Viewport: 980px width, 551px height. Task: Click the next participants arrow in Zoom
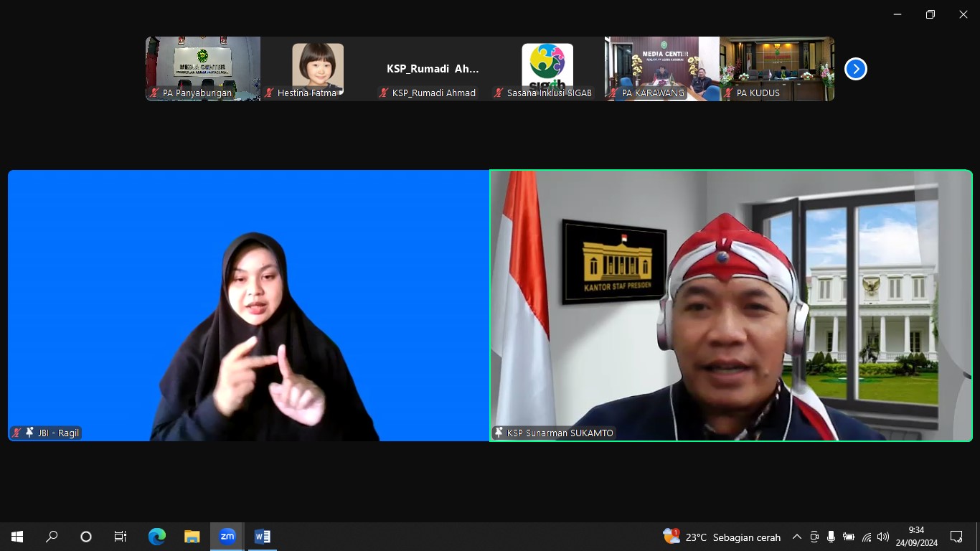855,68
